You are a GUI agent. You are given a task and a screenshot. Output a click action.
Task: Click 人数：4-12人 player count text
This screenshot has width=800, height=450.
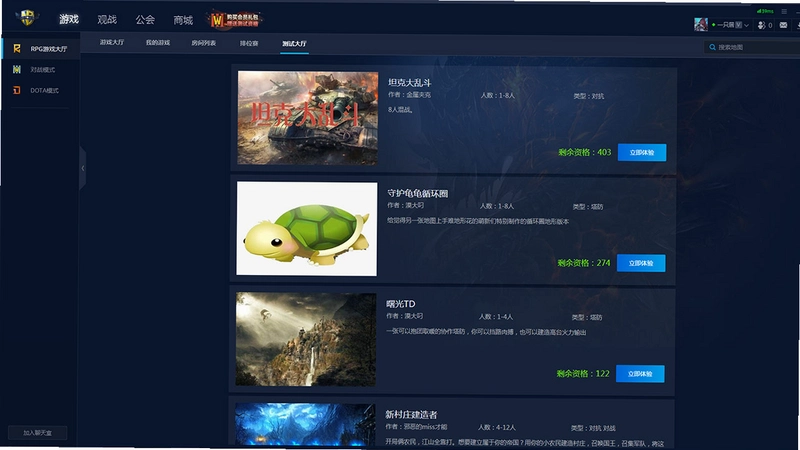coord(497,428)
